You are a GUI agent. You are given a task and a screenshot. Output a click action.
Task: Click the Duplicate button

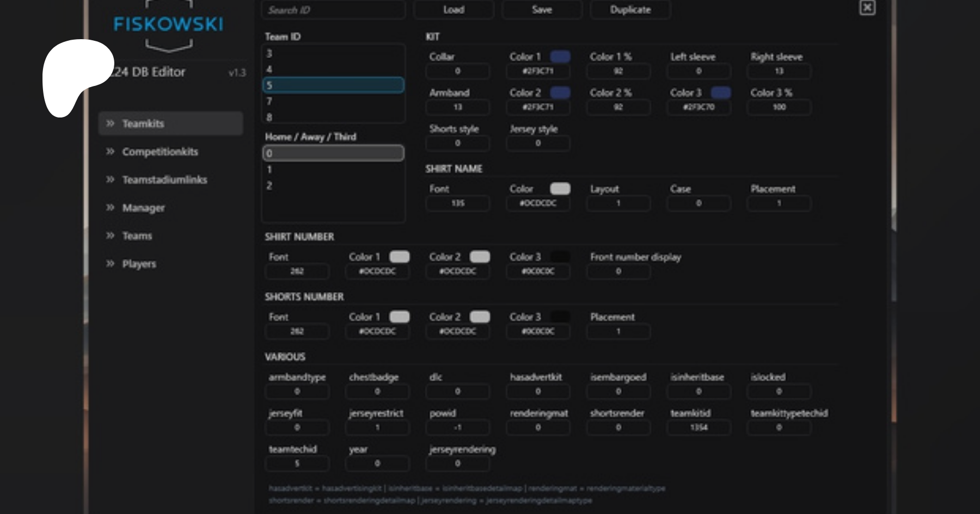point(630,10)
